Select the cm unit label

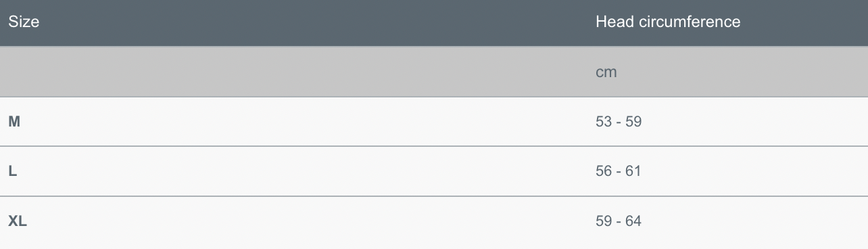606,72
